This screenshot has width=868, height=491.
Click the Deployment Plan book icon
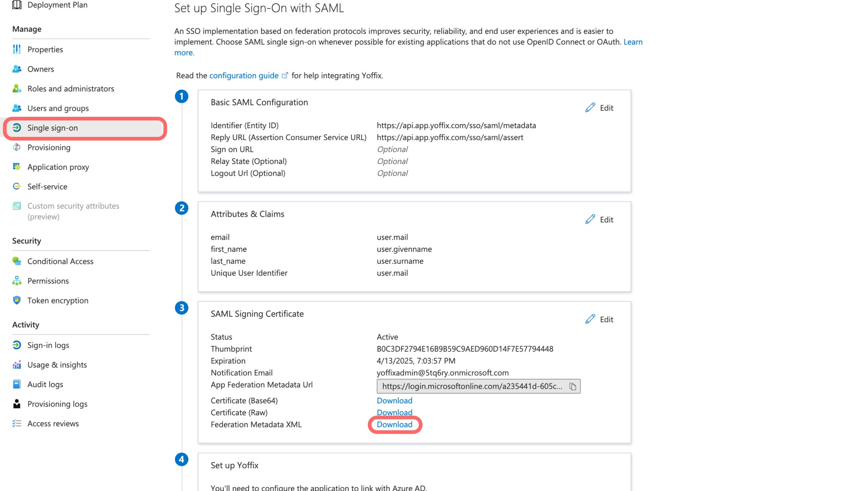[x=17, y=5]
